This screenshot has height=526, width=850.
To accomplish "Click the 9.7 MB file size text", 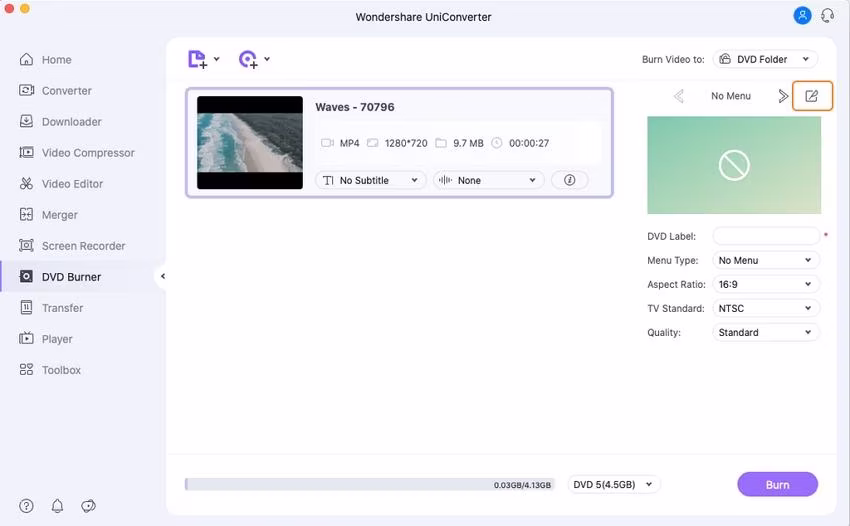I will 468,143.
